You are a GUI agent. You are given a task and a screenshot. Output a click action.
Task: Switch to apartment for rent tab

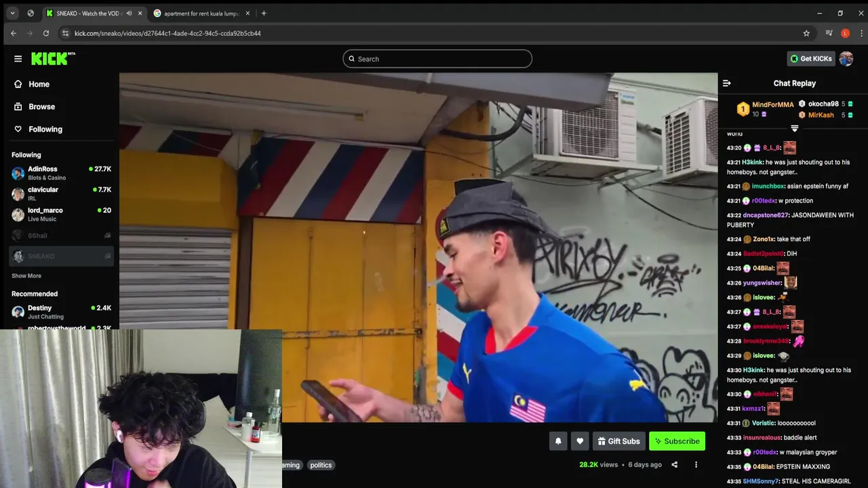201,13
